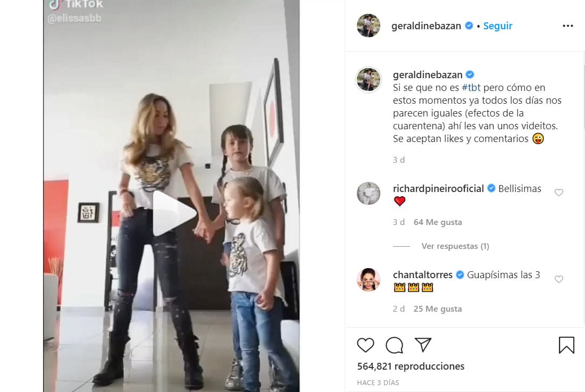Like richardpineirooficial's comment
This screenshot has height=392, width=585.
[558, 193]
